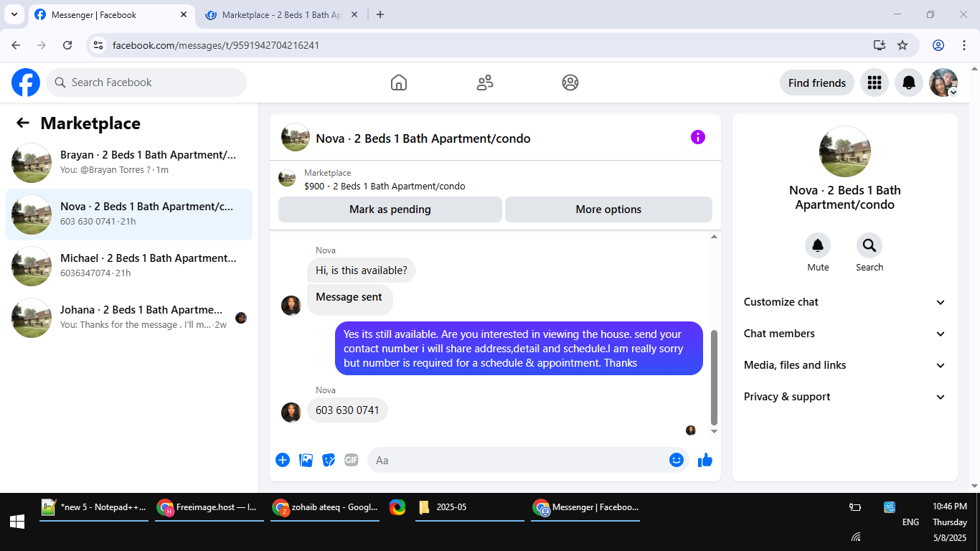Click the Mark as pending button
This screenshot has width=980, height=551.
click(x=390, y=209)
